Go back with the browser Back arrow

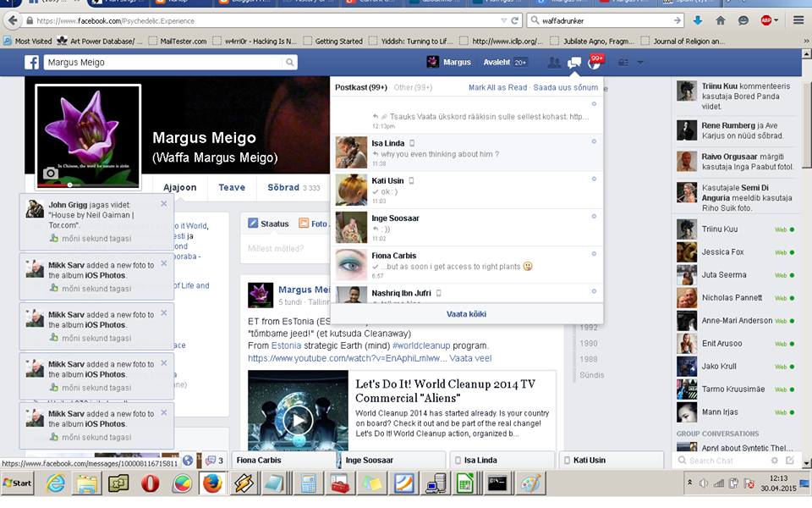tap(13, 20)
